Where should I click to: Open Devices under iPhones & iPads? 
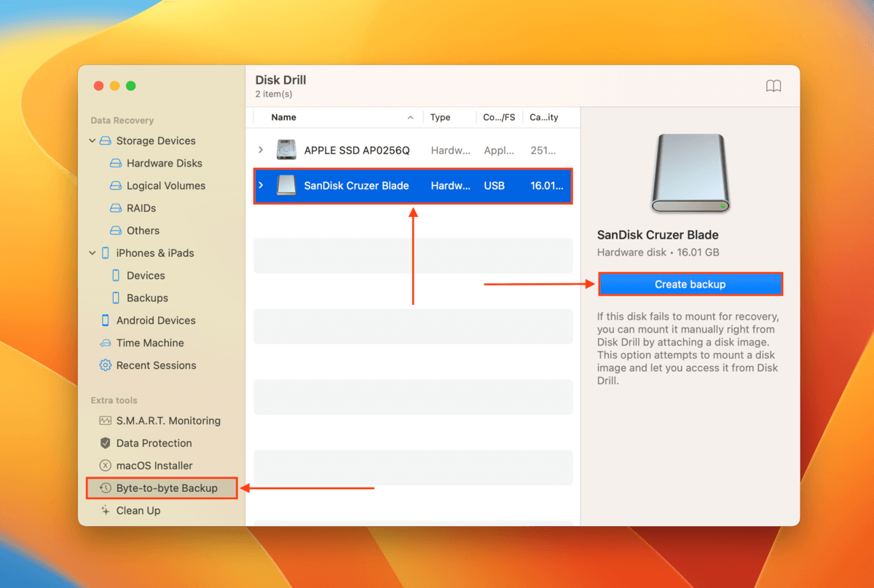tap(146, 276)
